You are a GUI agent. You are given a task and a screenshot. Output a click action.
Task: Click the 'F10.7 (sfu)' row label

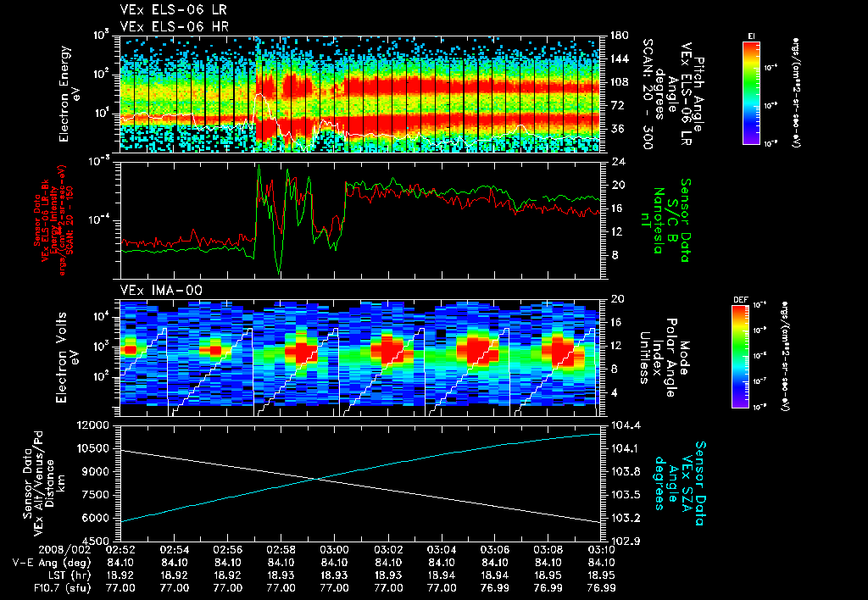coord(62,588)
